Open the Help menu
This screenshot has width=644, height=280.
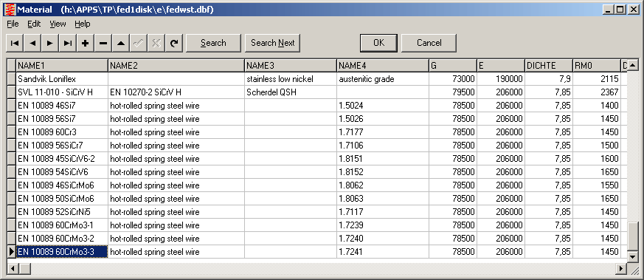pyautogui.click(x=83, y=24)
